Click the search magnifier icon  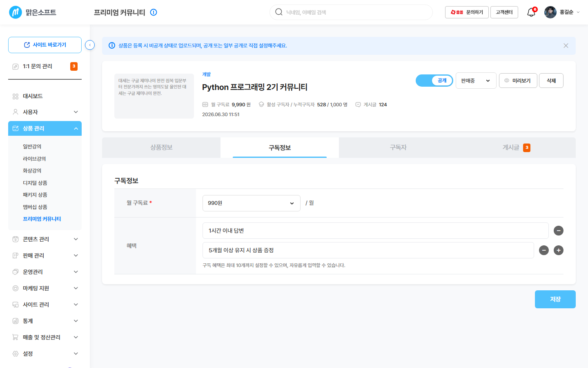[x=279, y=12]
